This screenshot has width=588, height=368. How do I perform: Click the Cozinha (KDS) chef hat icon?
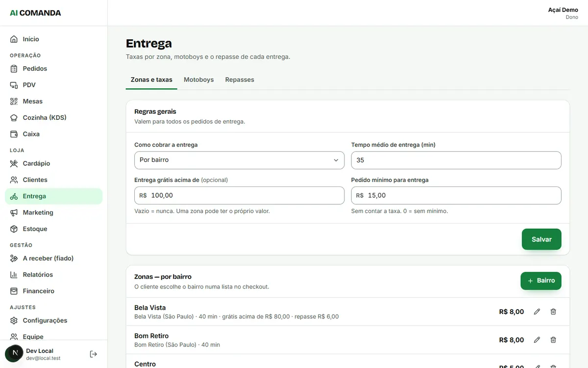click(14, 118)
